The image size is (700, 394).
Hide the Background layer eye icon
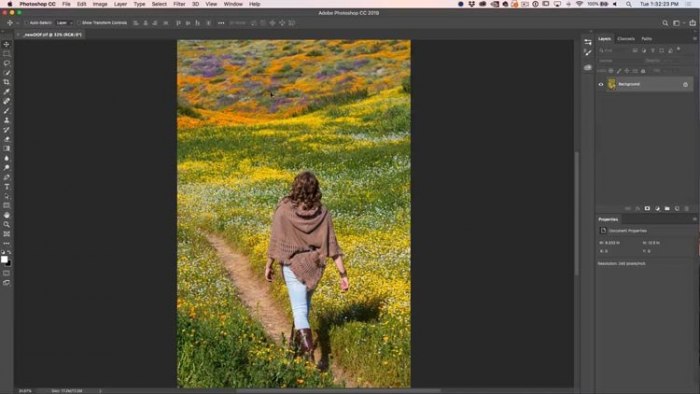coord(601,84)
